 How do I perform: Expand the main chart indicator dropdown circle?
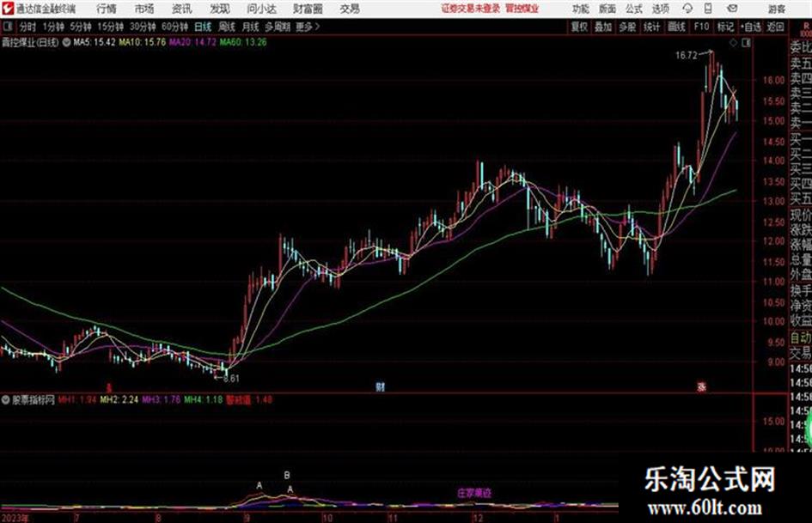(x=67, y=42)
